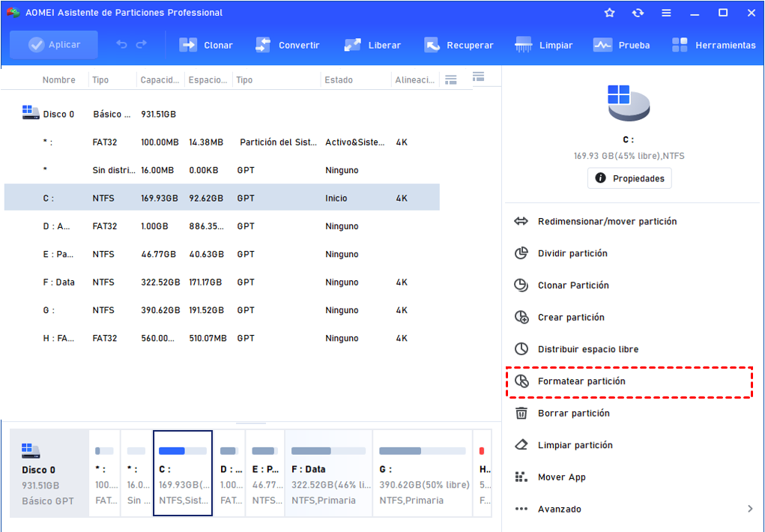
Task: Click the undo arrow icon
Action: [x=121, y=45]
